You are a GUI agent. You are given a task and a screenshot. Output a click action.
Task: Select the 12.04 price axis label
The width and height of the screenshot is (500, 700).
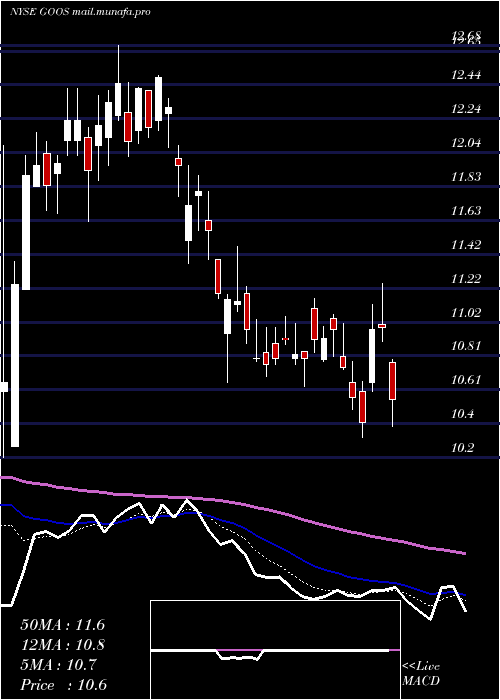[466, 143]
